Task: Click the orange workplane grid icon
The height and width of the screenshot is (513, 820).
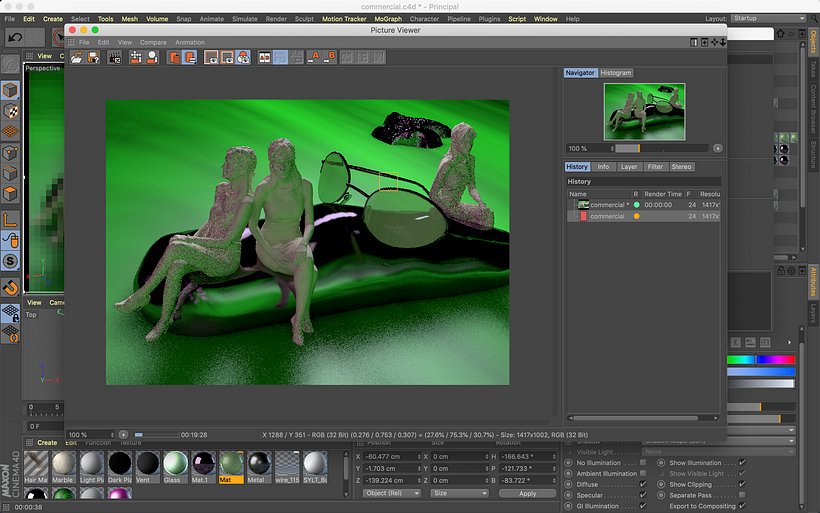Action: pos(10,131)
